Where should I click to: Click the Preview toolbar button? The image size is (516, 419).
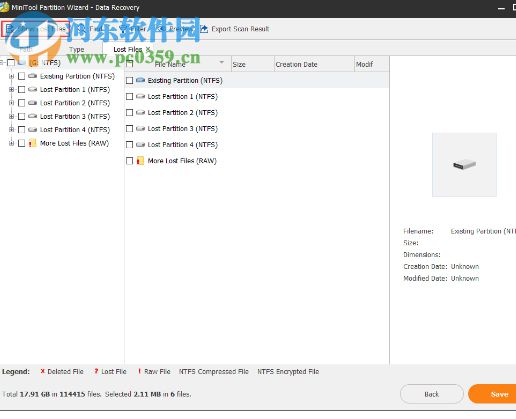pyautogui.click(x=175, y=29)
